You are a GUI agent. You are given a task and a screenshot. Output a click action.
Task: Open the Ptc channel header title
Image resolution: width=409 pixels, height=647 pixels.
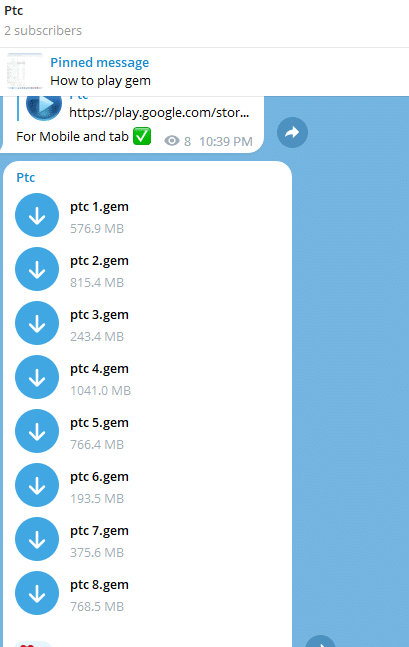coord(14,11)
